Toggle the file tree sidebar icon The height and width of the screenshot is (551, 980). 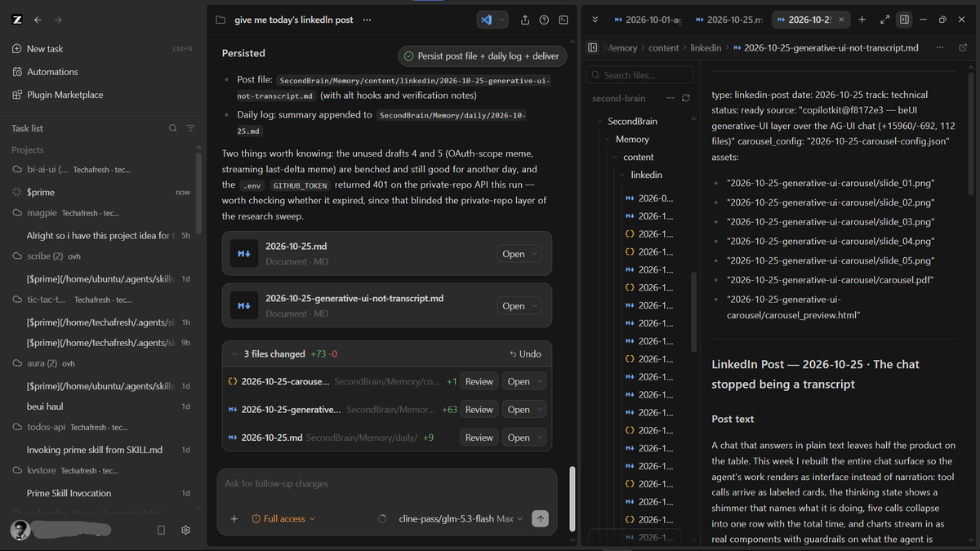[x=593, y=47]
